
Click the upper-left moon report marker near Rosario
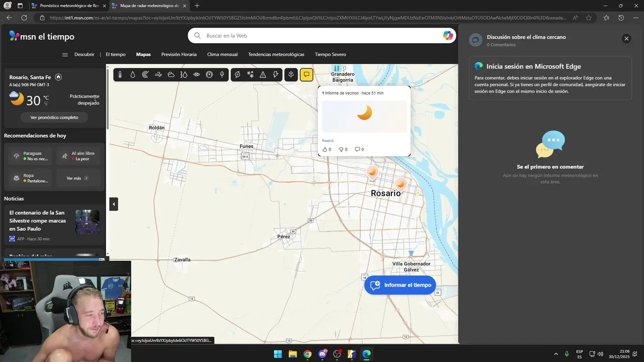click(372, 172)
